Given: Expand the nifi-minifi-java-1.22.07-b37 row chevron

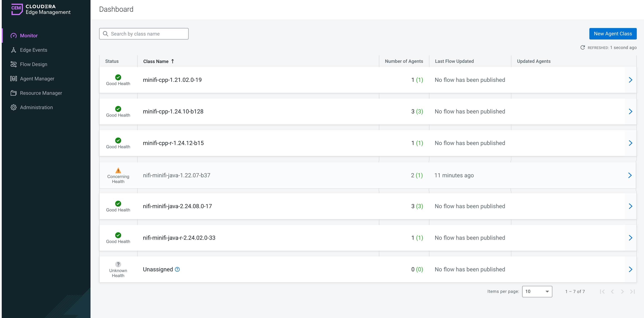Looking at the screenshot, I should click(630, 175).
